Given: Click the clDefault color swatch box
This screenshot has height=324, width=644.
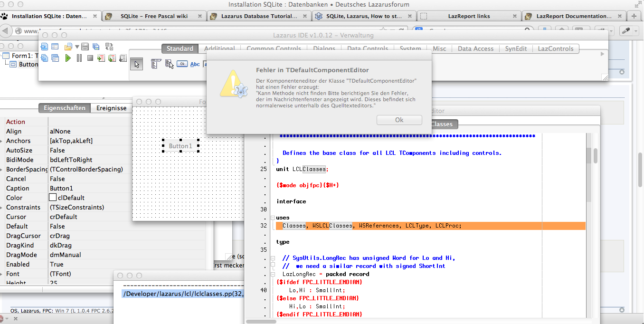Looking at the screenshot, I should coord(53,198).
